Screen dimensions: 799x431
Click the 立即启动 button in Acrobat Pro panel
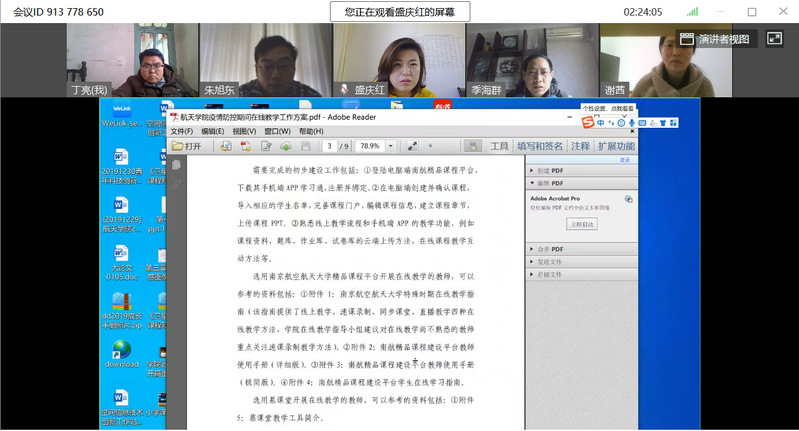point(581,225)
